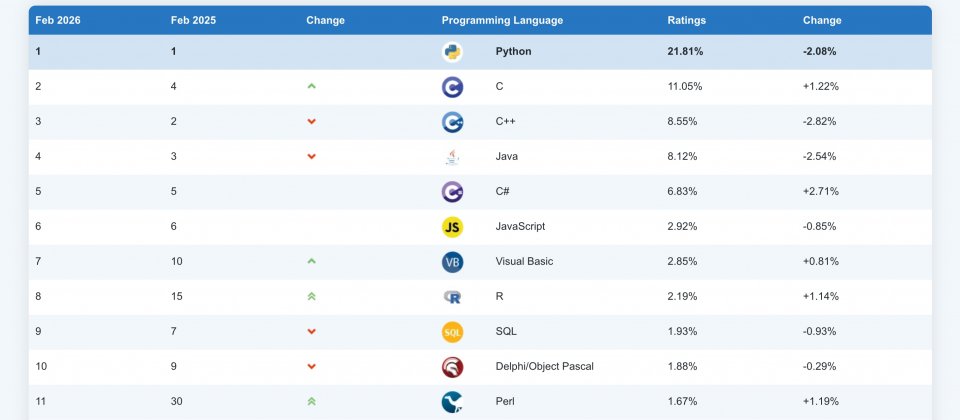
Task: Click the double green arrow in Perl row
Action: pos(311,402)
